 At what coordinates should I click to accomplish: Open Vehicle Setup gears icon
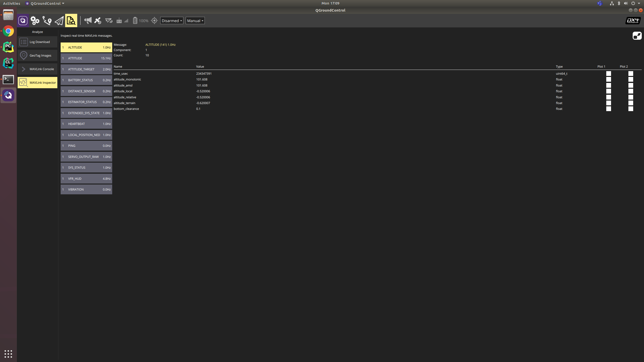point(35,21)
